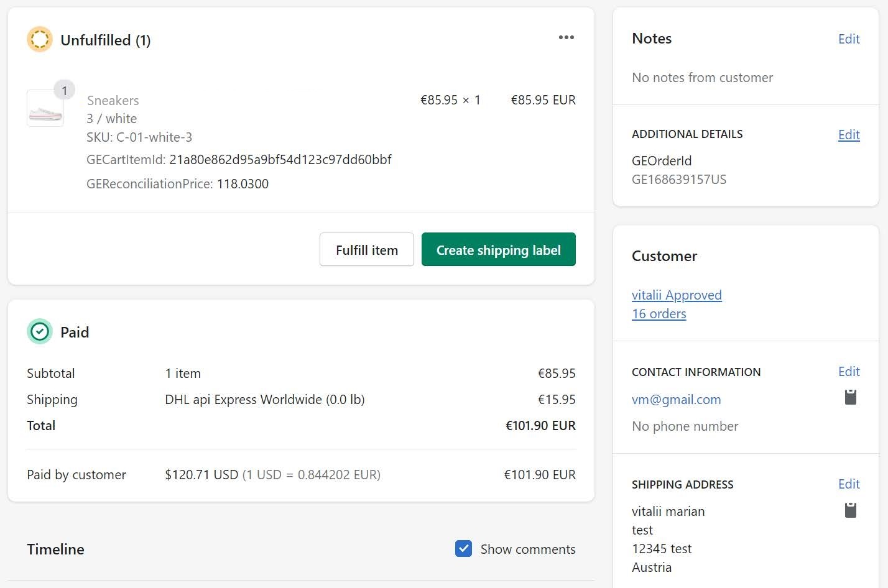Click the vm@gmail.com email link

(x=676, y=400)
